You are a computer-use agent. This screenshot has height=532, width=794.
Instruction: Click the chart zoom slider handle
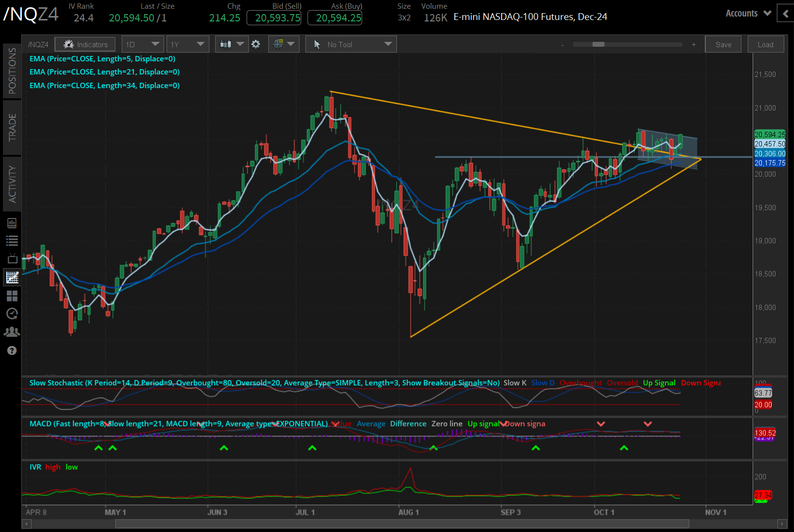598,44
